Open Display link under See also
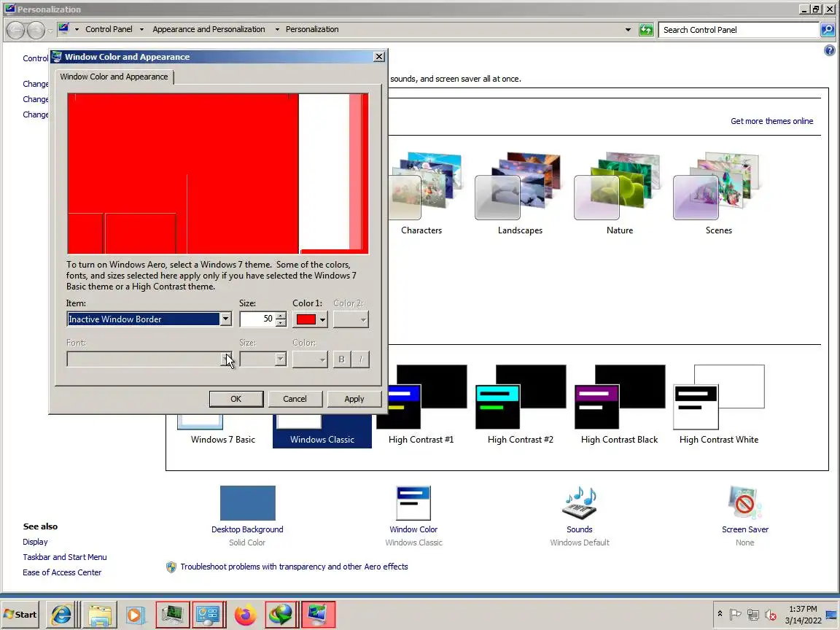 (35, 542)
